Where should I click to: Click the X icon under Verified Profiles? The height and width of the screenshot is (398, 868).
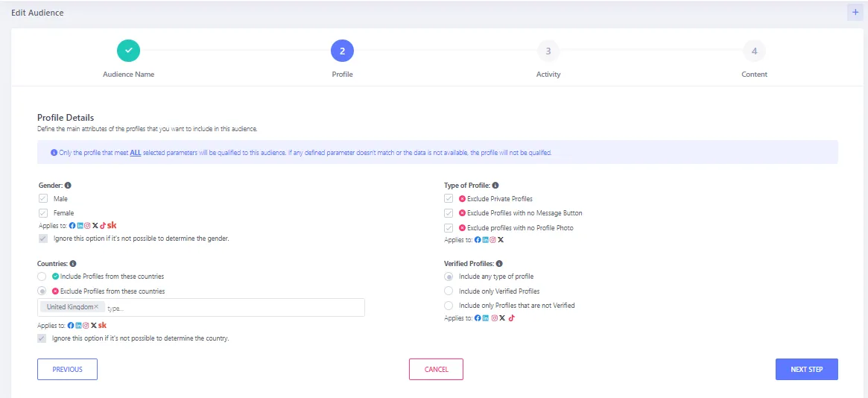[502, 318]
